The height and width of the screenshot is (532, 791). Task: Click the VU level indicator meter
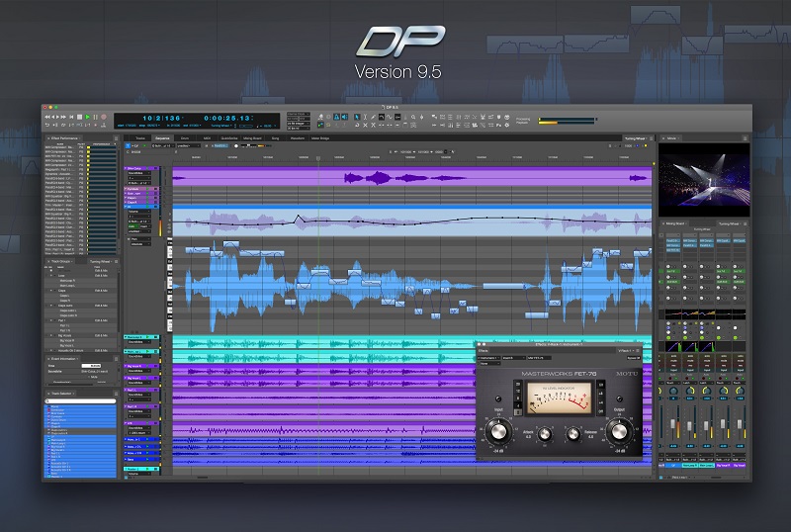point(558,399)
